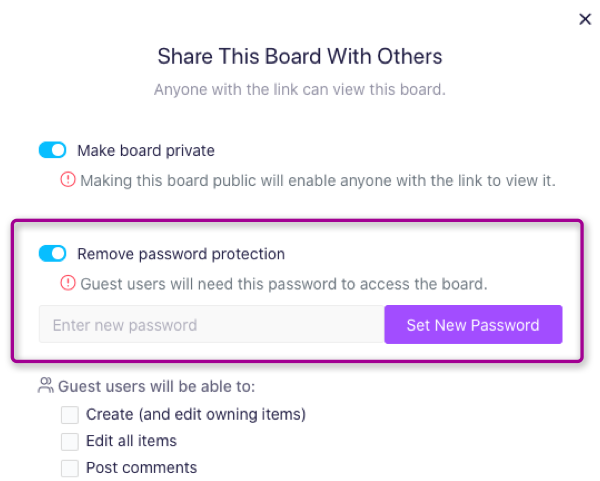The width and height of the screenshot is (600, 481).
Task: Click the Create (and edit owning items) label
Action: tap(196, 414)
